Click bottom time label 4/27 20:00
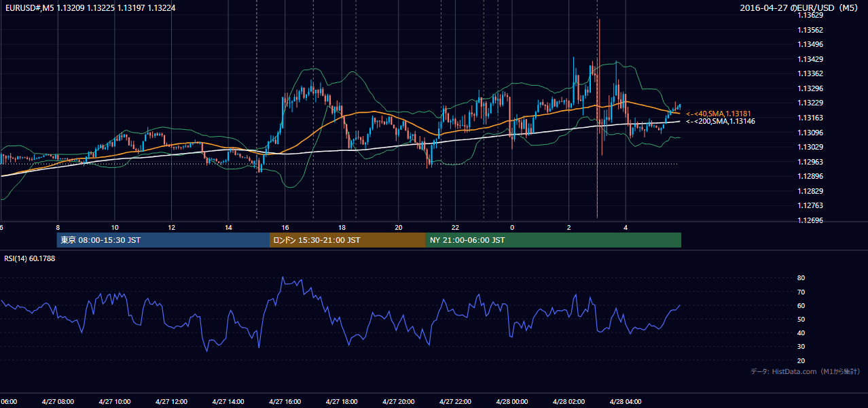This screenshot has height=408, width=868. 399,401
